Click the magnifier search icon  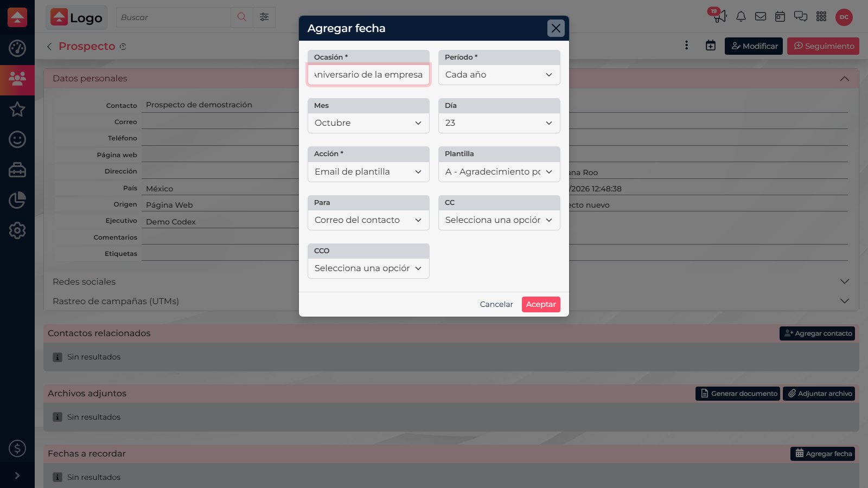[242, 17]
